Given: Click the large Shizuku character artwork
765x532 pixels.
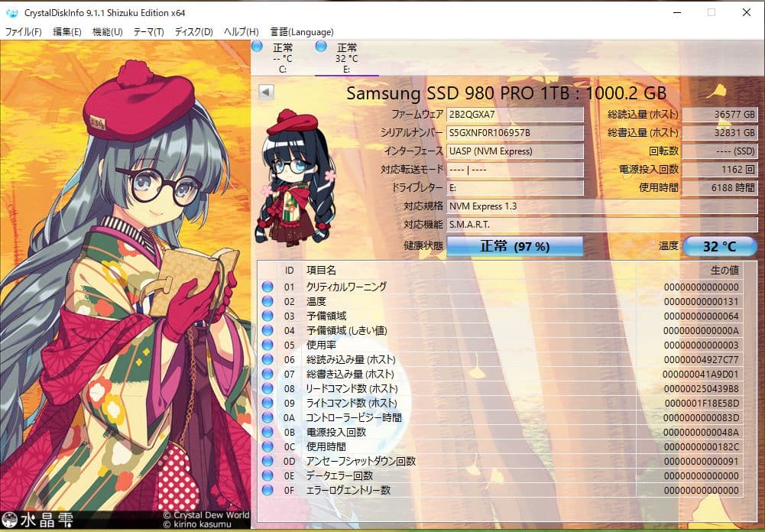Looking at the screenshot, I should click(125, 285).
